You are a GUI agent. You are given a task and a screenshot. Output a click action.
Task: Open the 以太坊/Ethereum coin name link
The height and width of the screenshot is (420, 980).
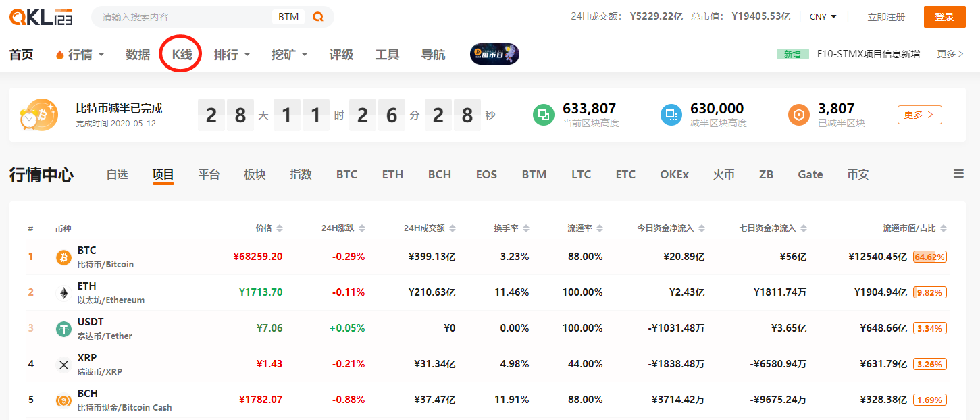[x=111, y=300]
